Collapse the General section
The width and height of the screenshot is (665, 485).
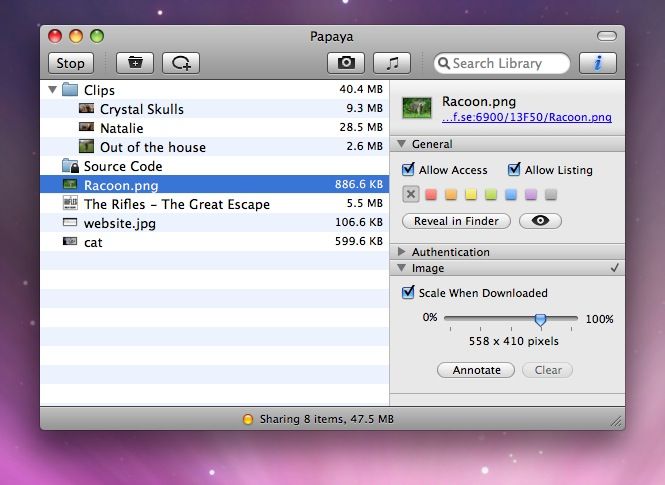(x=402, y=144)
